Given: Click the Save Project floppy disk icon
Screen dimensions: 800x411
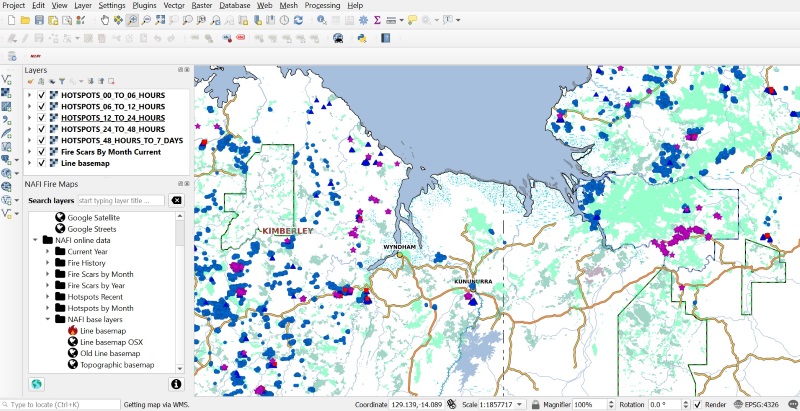Looking at the screenshot, I should pos(39,20).
